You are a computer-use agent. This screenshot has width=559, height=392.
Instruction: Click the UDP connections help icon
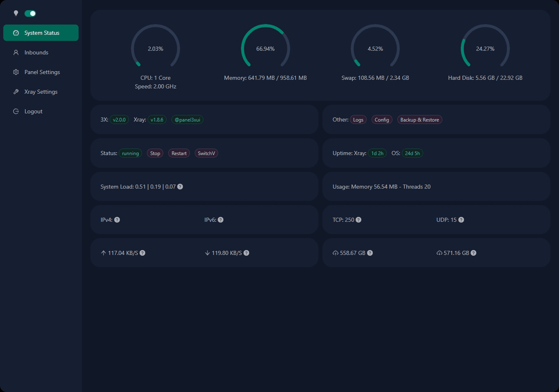point(461,220)
